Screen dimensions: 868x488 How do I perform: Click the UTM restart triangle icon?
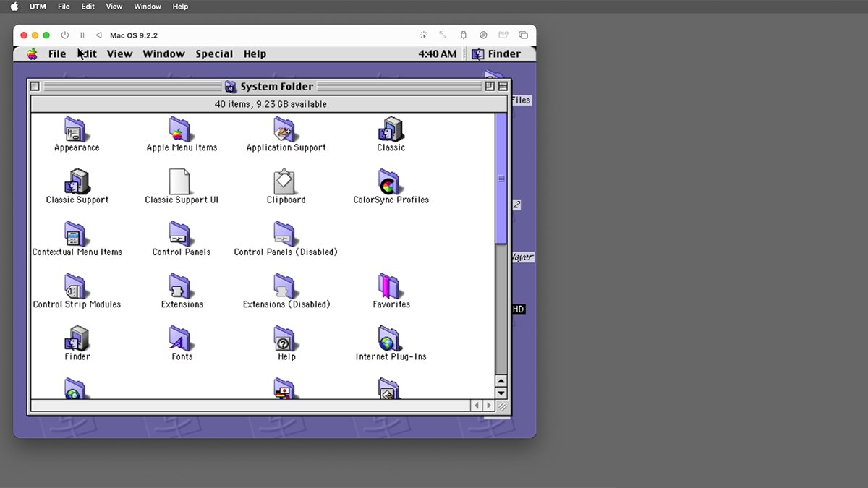pos(99,35)
